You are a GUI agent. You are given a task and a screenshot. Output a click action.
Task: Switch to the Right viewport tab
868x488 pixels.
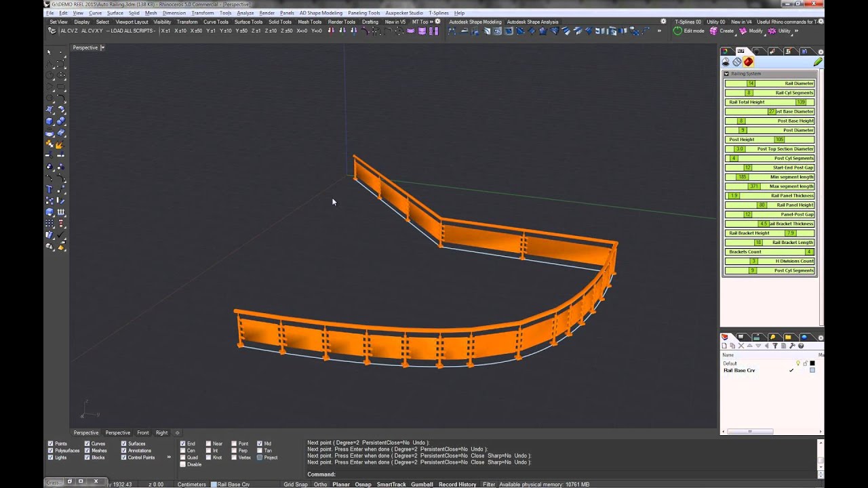161,432
